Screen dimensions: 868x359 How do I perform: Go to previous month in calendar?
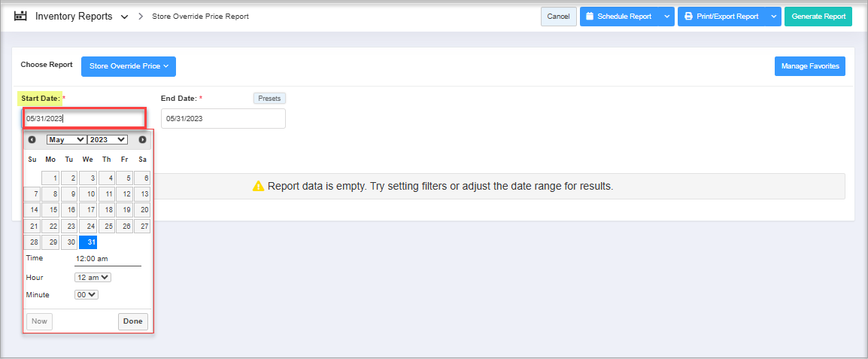tap(32, 139)
